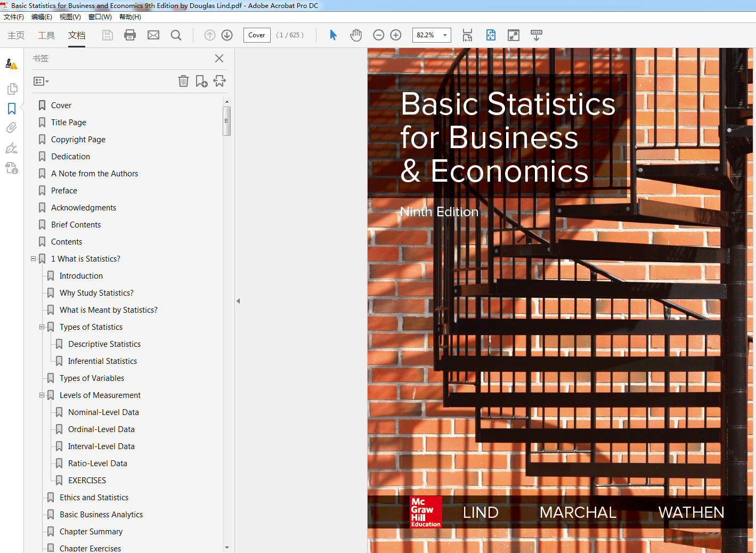Open the Chapter Summary bookmark
Viewport: 756px width, 553px height.
click(x=91, y=532)
